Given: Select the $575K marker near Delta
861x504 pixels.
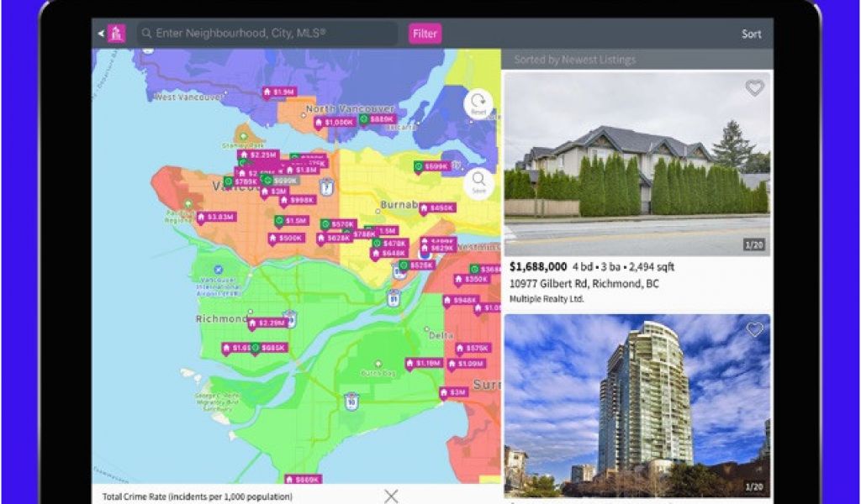Looking at the screenshot, I should (473, 349).
